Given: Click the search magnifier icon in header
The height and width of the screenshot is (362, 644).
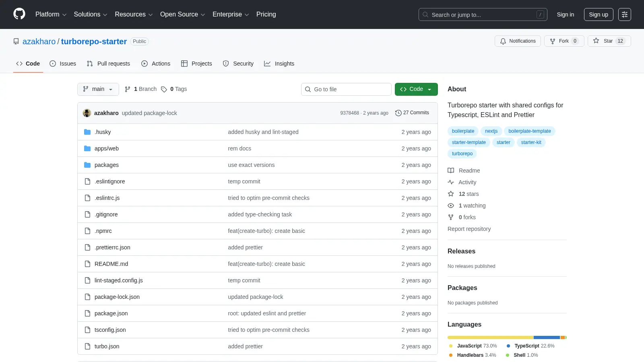Looking at the screenshot, I should [425, 14].
